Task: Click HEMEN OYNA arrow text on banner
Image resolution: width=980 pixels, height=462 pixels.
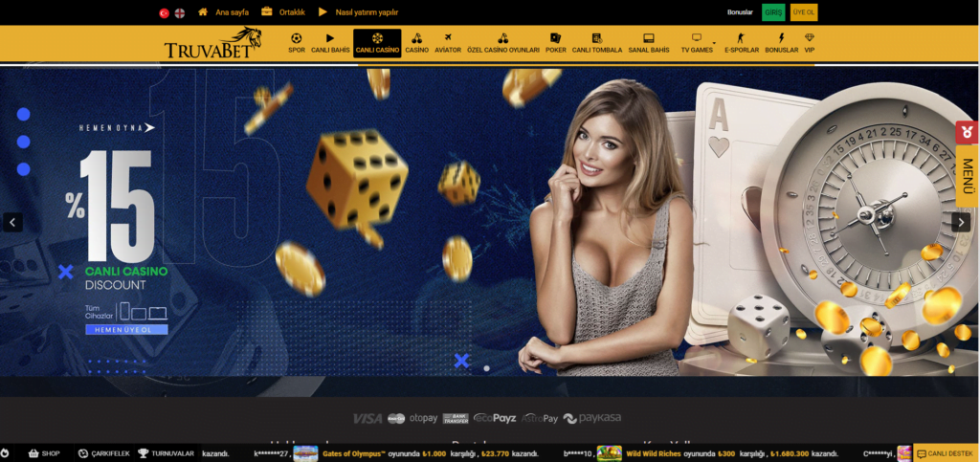Action: coord(117,128)
